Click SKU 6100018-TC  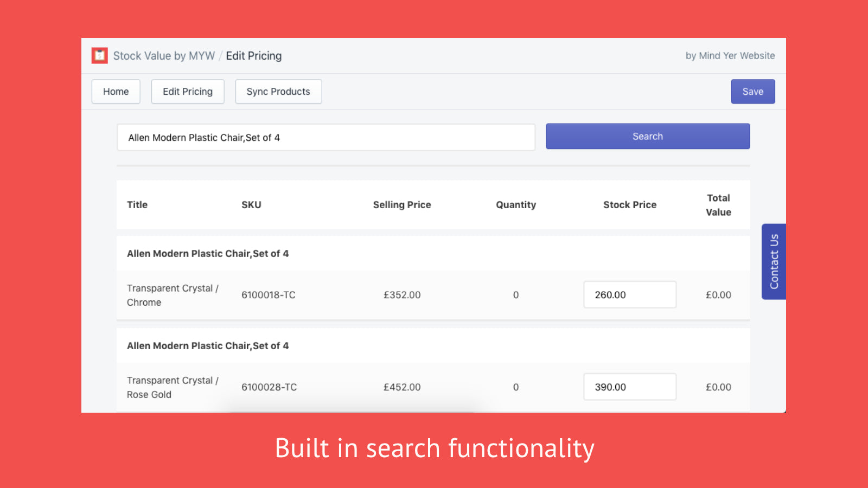pyautogui.click(x=269, y=295)
